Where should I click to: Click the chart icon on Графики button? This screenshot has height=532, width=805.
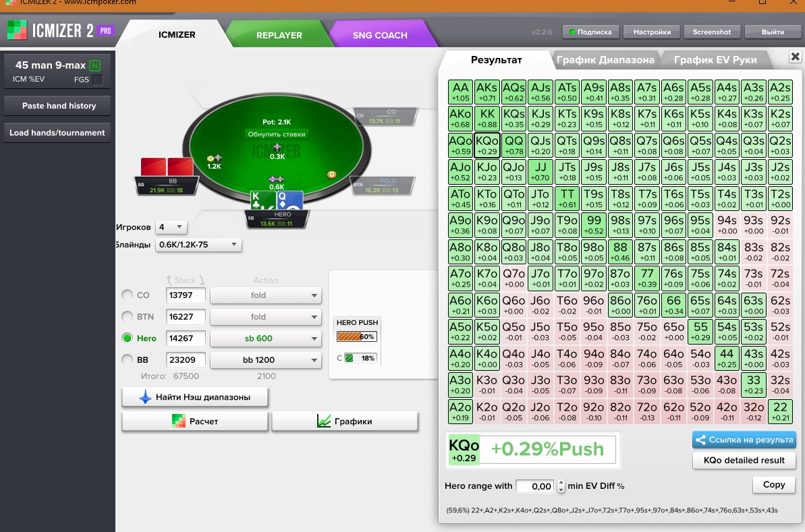tap(323, 421)
